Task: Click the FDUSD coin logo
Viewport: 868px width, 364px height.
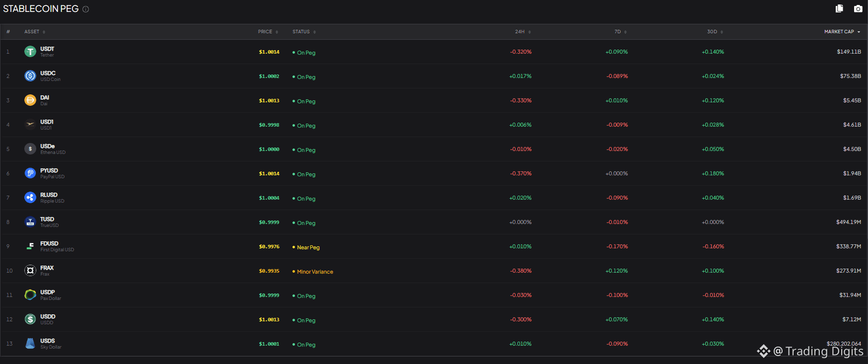Action: coord(30,246)
